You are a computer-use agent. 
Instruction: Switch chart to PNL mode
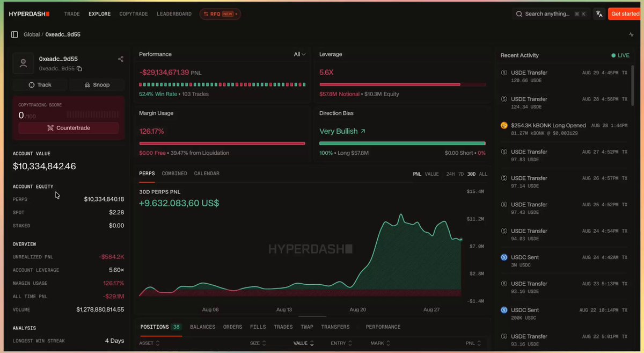417,174
